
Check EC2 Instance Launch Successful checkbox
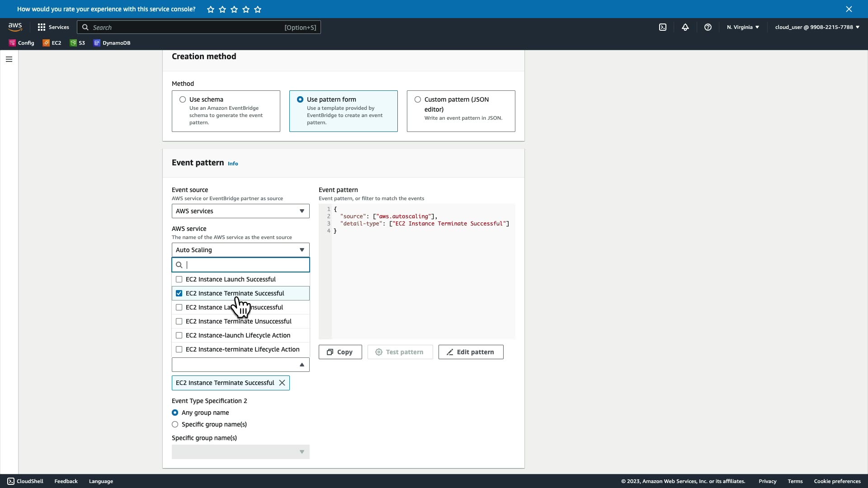click(179, 279)
